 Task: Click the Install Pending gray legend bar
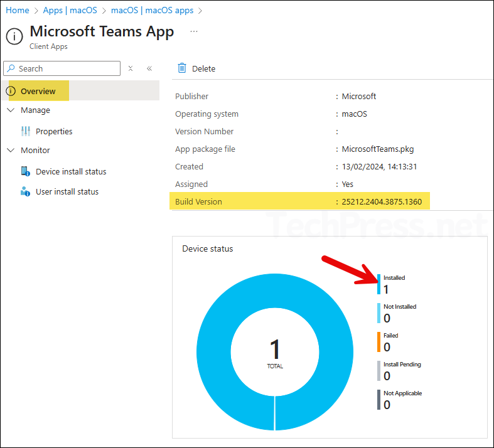379,371
